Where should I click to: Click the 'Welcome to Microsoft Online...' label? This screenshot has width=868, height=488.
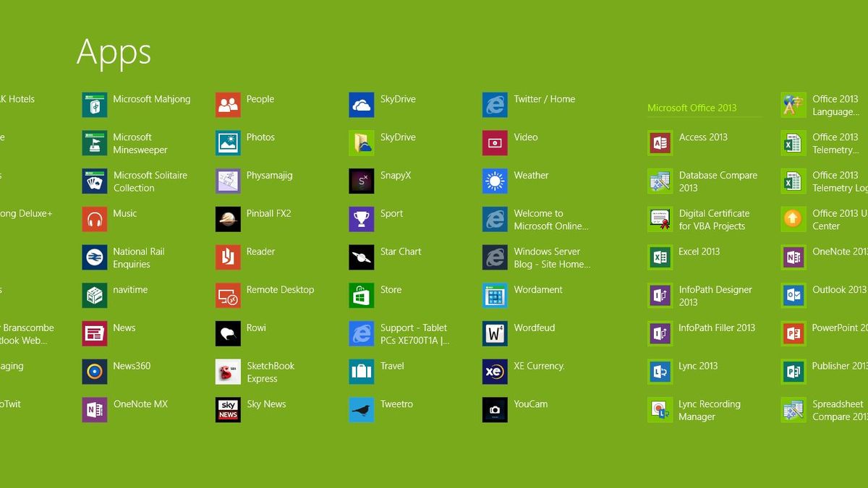[551, 220]
